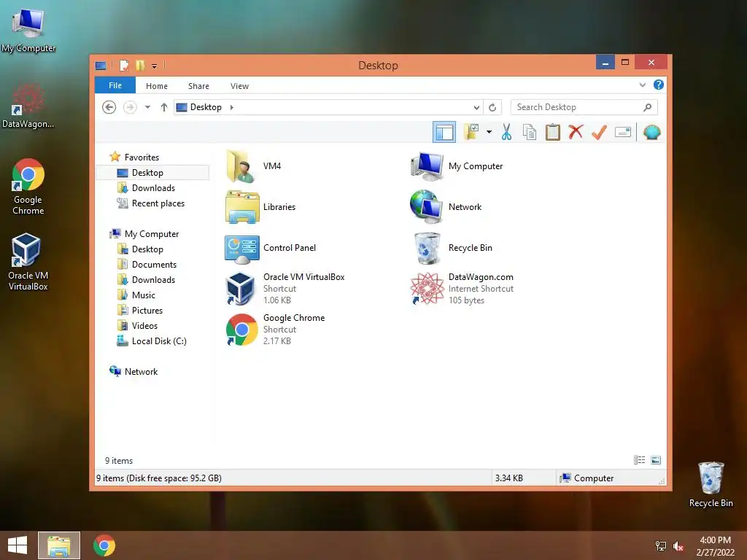The image size is (747, 560).
Task: Click the orange checkmark toolbar icon
Action: tap(599, 132)
